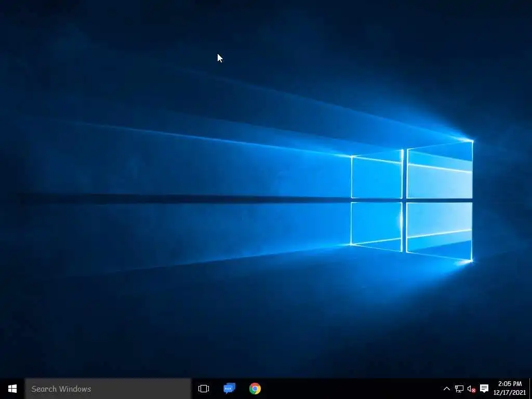Viewport: 532px width, 399px height.
Task: Open the network status icon
Action: point(459,389)
